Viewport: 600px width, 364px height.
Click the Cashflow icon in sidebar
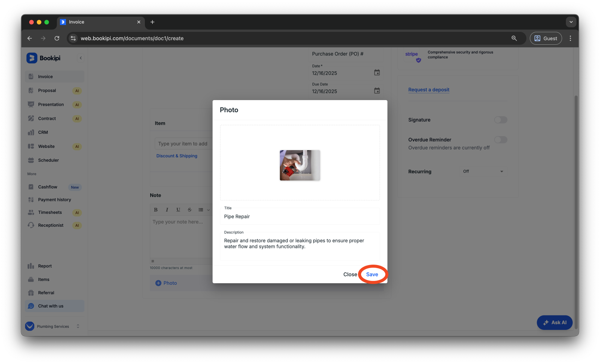click(31, 187)
